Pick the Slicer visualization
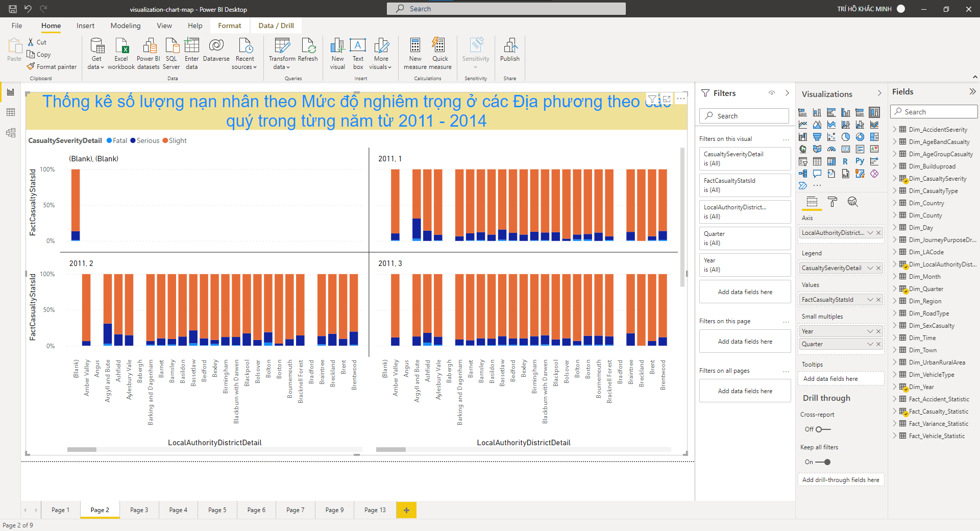This screenshot has height=531, width=980. pyautogui.click(x=803, y=161)
